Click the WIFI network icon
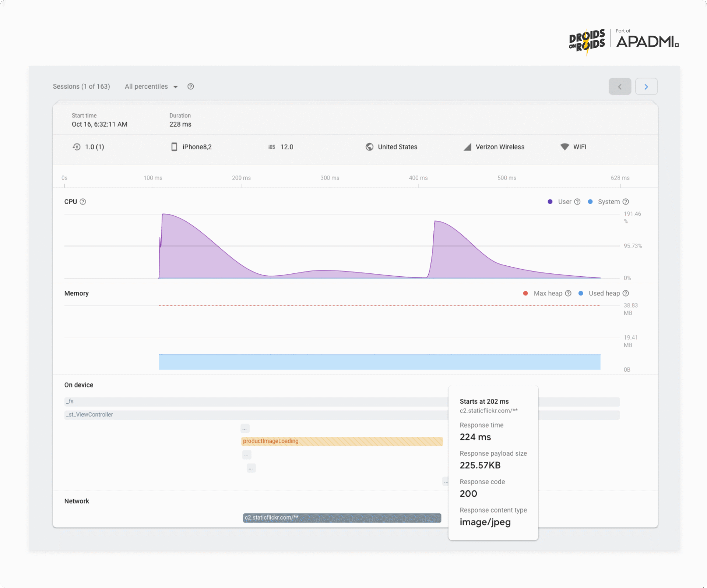The width and height of the screenshot is (707, 588). pyautogui.click(x=564, y=147)
